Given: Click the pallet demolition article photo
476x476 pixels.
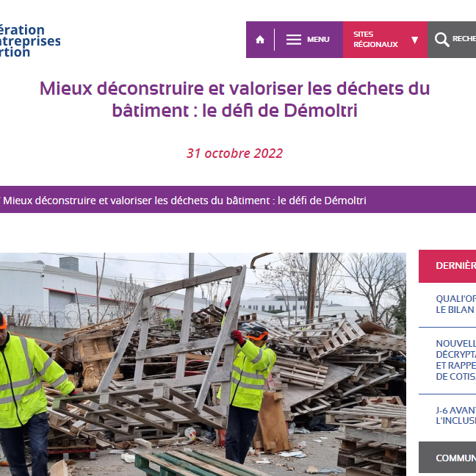Looking at the screenshot, I should pyautogui.click(x=203, y=364).
